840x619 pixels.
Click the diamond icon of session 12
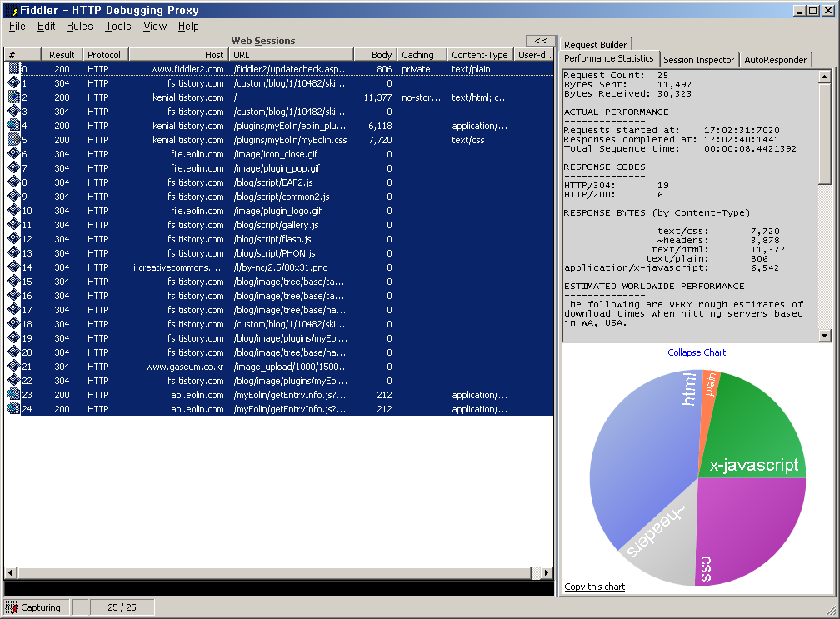tap(14, 239)
